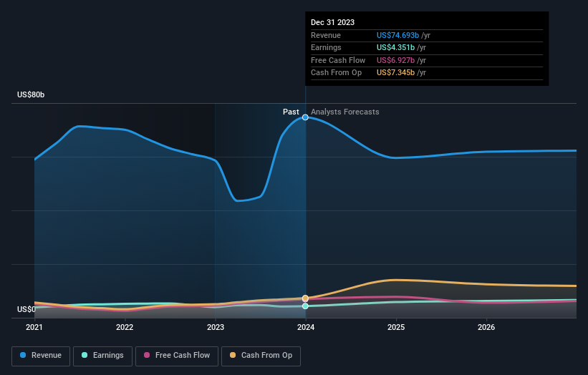Click the teal Earnings legend dot
588x375 pixels.
pyautogui.click(x=85, y=355)
